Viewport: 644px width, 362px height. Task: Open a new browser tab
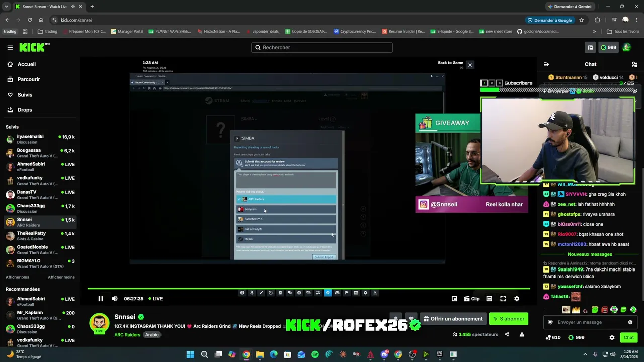coord(92,7)
